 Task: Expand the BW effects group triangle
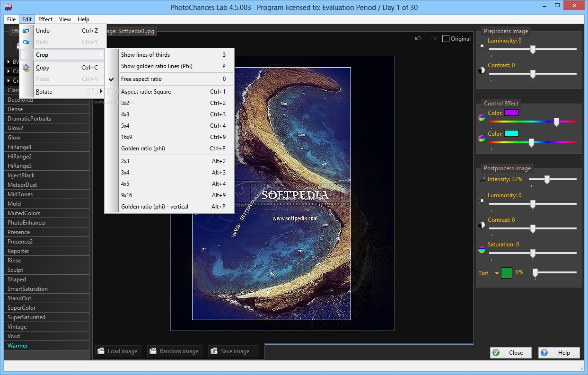9,62
